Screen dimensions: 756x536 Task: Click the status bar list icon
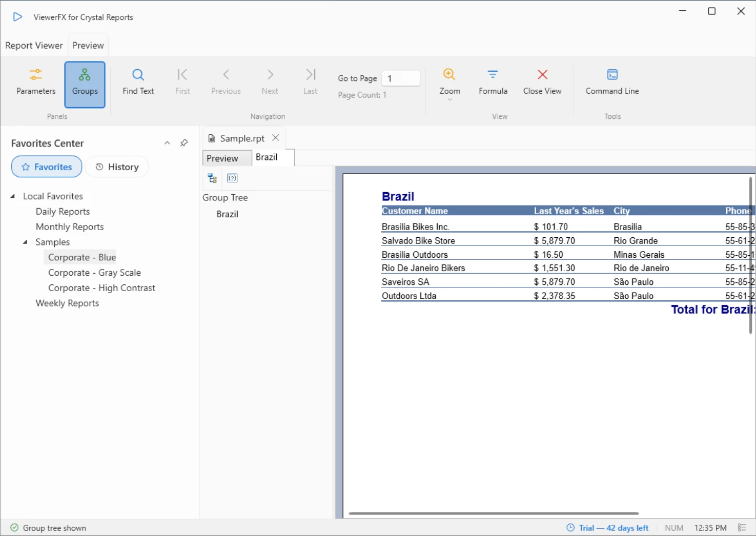coord(742,527)
